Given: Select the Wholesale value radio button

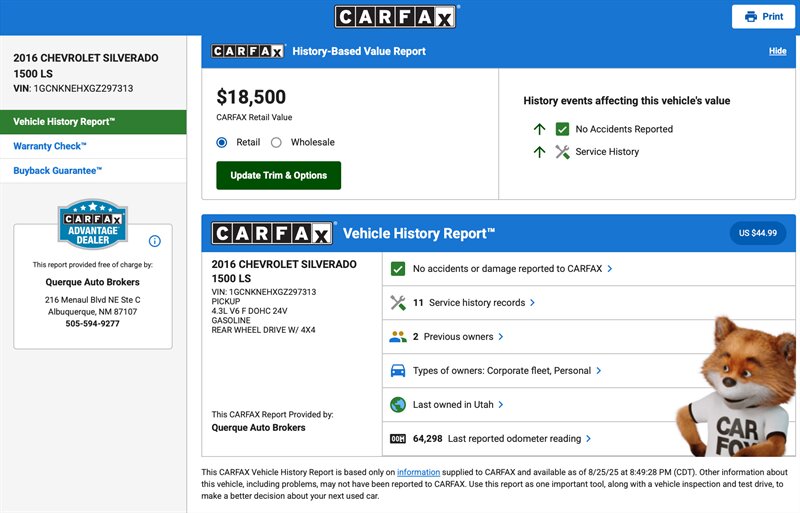Looking at the screenshot, I should click(x=277, y=143).
